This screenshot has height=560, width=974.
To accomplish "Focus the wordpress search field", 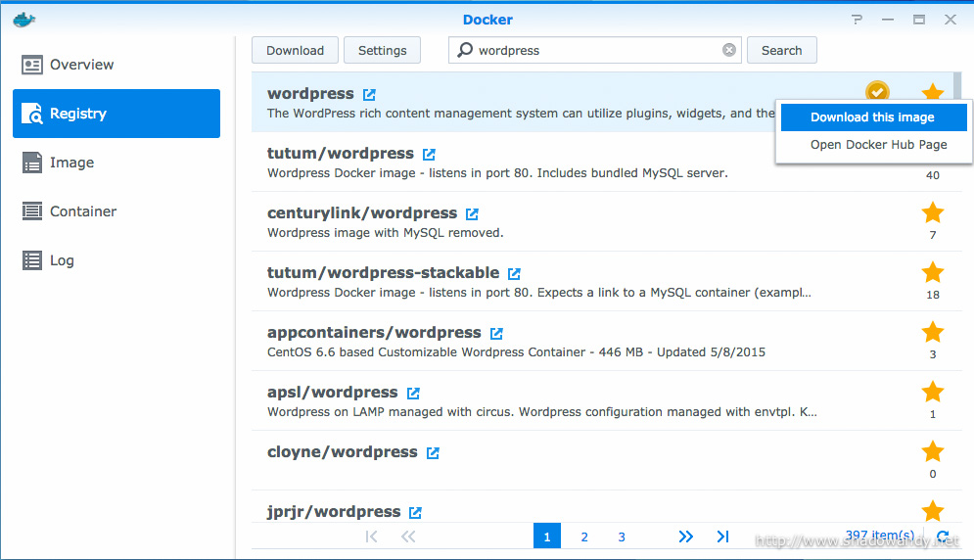I will click(595, 50).
